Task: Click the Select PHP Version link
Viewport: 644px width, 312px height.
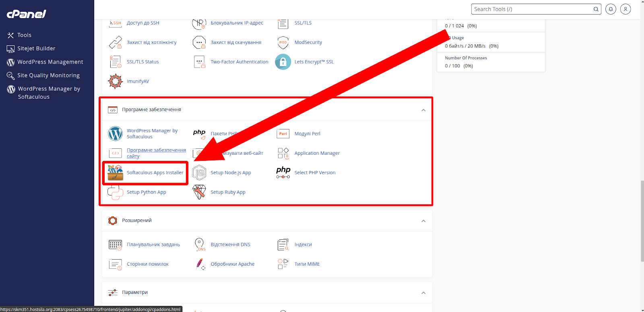Action: [x=315, y=173]
